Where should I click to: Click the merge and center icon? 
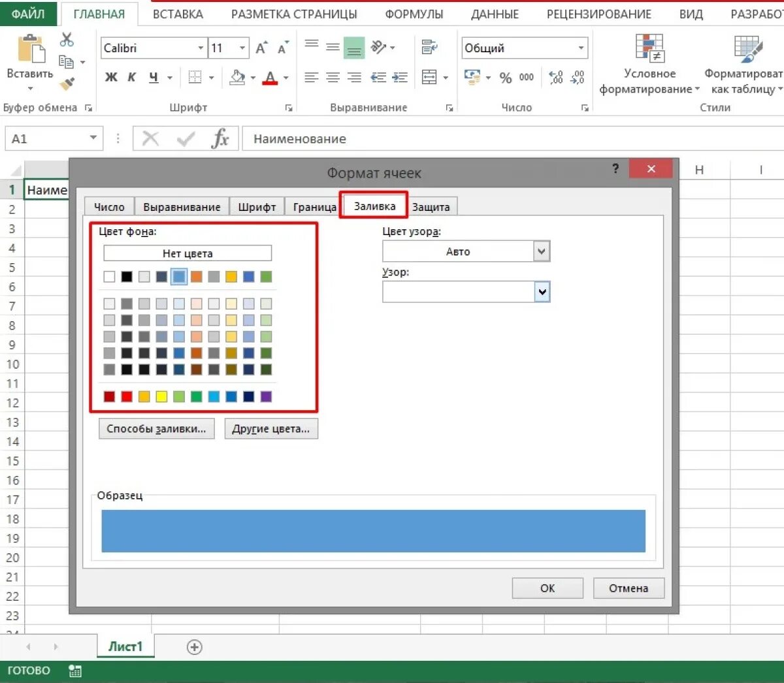[x=429, y=78]
